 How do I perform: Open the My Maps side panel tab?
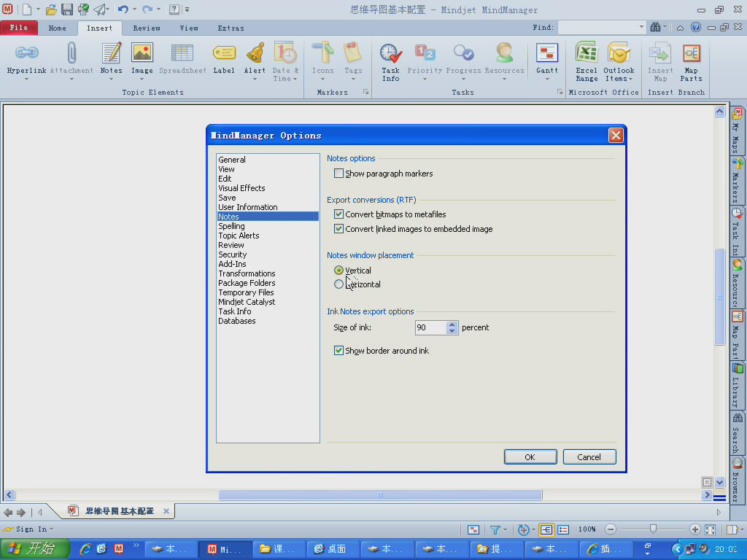click(737, 131)
